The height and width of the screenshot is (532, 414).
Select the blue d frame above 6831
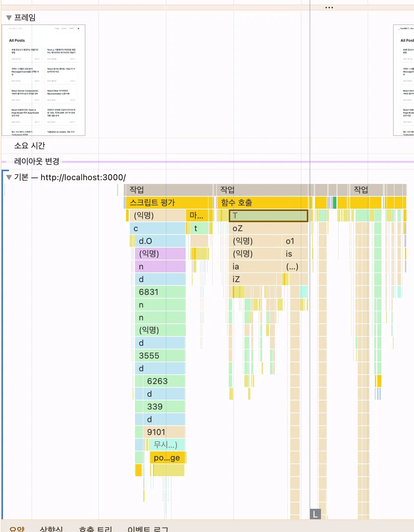[x=160, y=279]
